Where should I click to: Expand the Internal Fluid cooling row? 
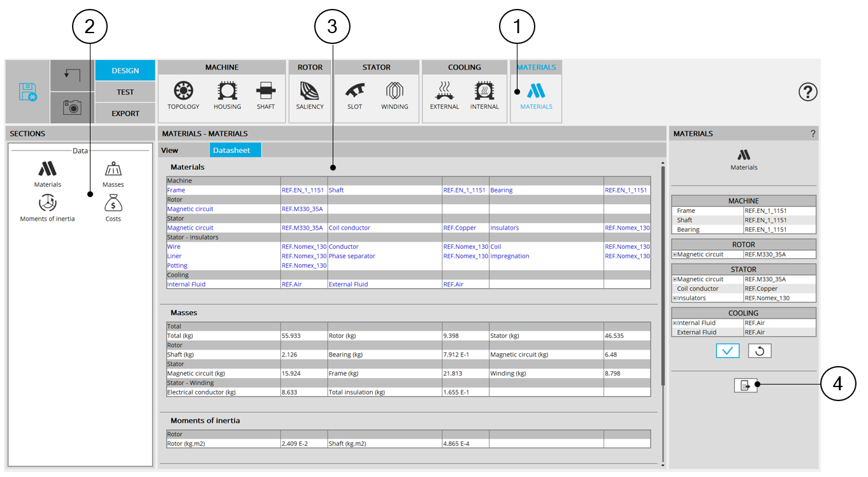[675, 323]
